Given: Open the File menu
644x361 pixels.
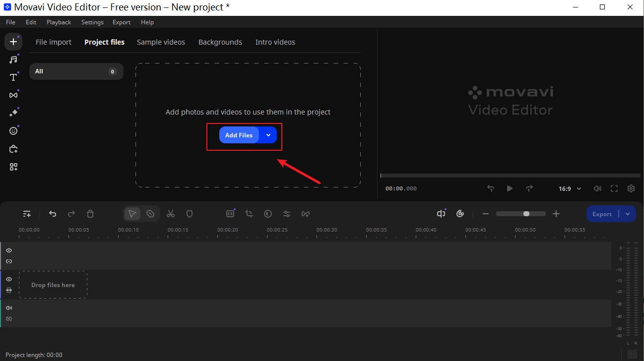Looking at the screenshot, I should click(x=10, y=22).
